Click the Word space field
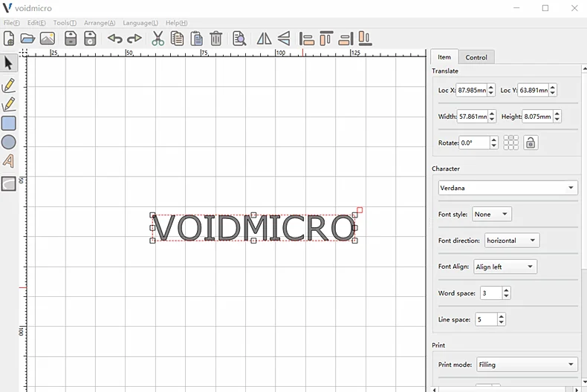 coord(491,293)
